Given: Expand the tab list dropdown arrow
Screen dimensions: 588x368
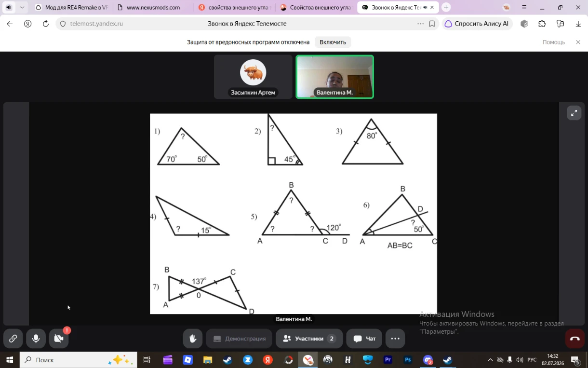Looking at the screenshot, I should (22, 7).
